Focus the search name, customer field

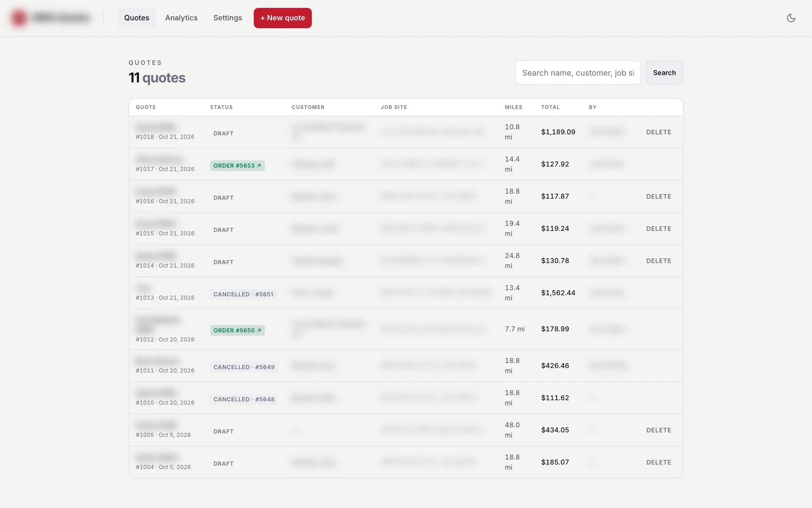click(578, 72)
